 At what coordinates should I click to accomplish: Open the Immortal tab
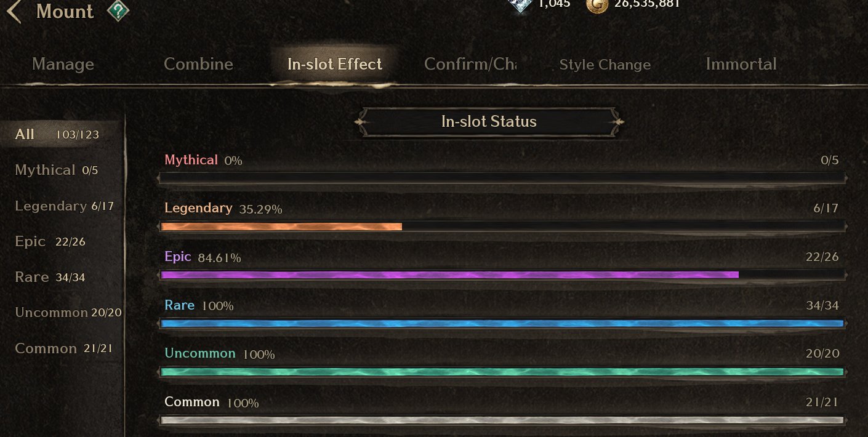click(741, 64)
